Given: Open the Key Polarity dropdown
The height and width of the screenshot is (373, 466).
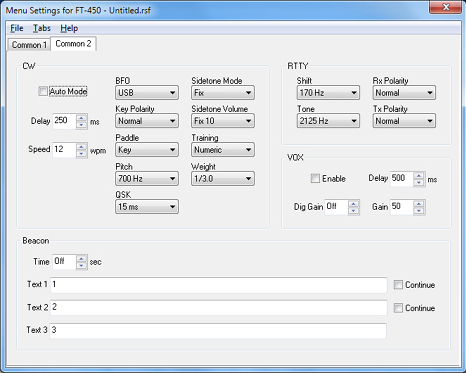Looking at the screenshot, I should coord(147,121).
